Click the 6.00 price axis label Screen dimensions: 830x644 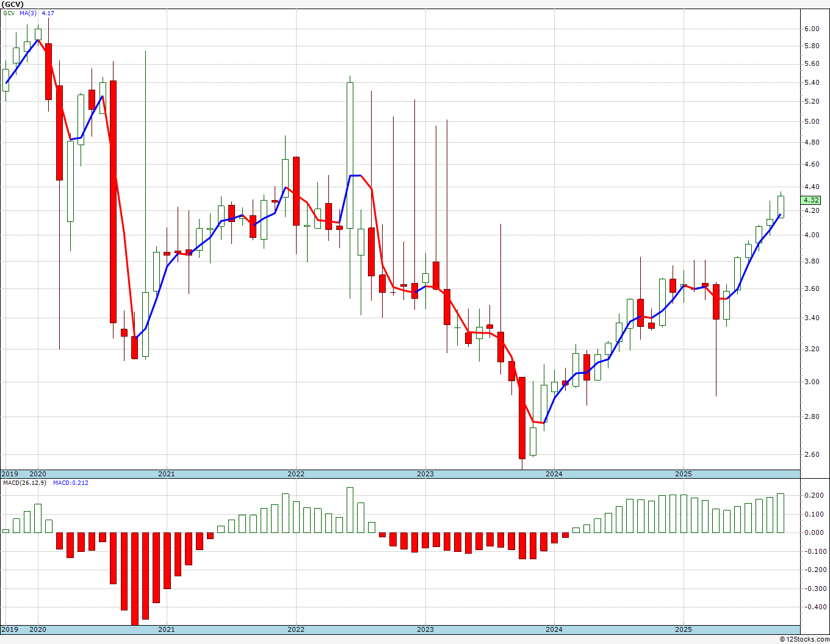tap(811, 29)
